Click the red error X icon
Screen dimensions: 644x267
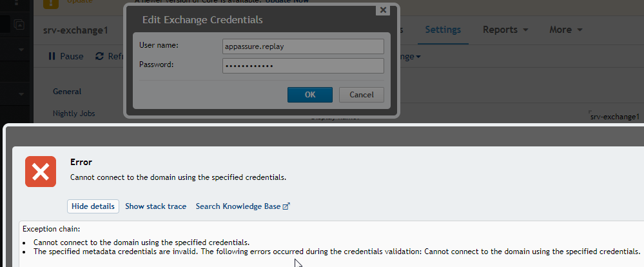click(41, 172)
